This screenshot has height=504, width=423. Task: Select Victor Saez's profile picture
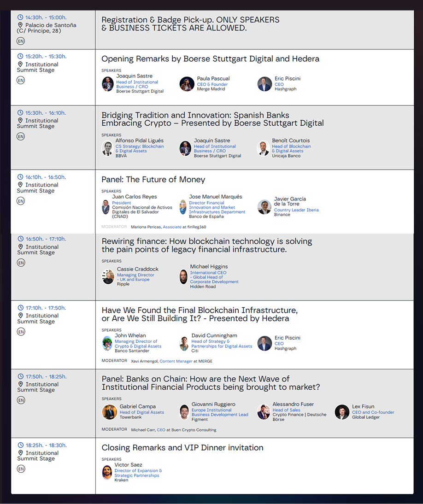[x=107, y=472]
